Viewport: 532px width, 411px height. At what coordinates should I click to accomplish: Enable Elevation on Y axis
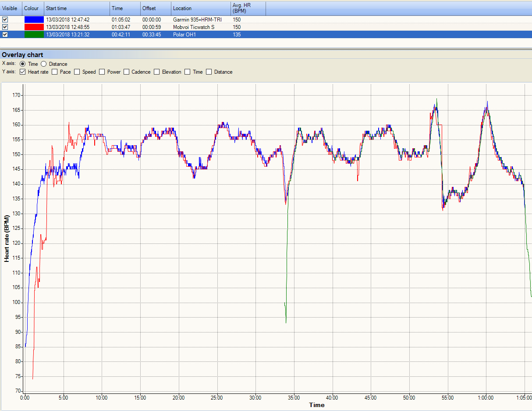tap(157, 72)
